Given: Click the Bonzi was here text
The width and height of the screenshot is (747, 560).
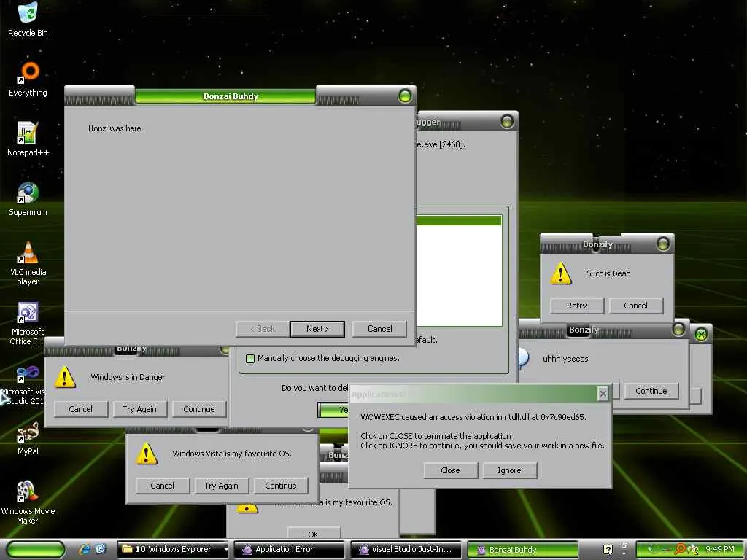Looking at the screenshot, I should pyautogui.click(x=115, y=128).
